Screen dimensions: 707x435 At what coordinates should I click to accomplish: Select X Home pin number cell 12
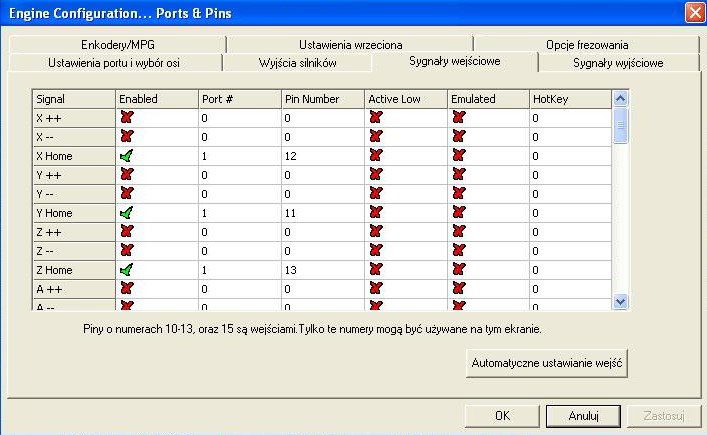pyautogui.click(x=323, y=156)
